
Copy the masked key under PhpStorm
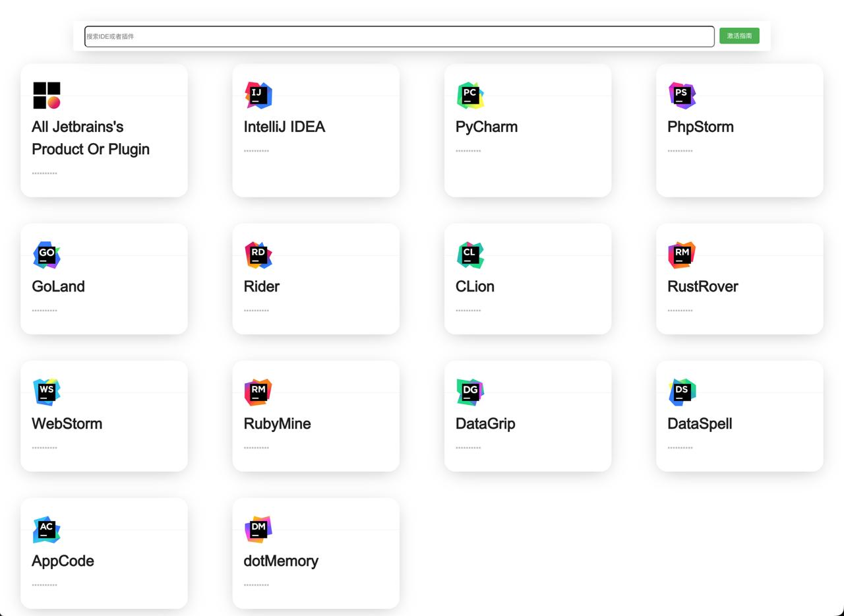[x=680, y=152]
